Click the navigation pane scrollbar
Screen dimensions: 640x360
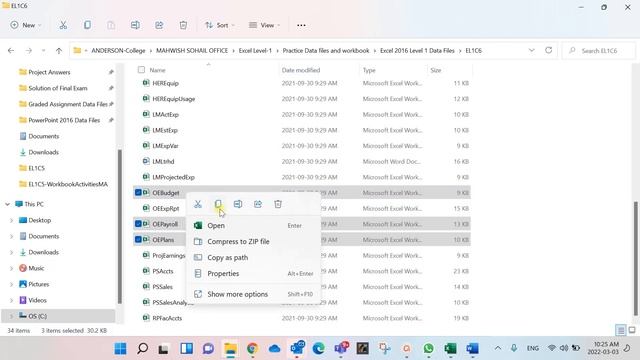[120, 227]
